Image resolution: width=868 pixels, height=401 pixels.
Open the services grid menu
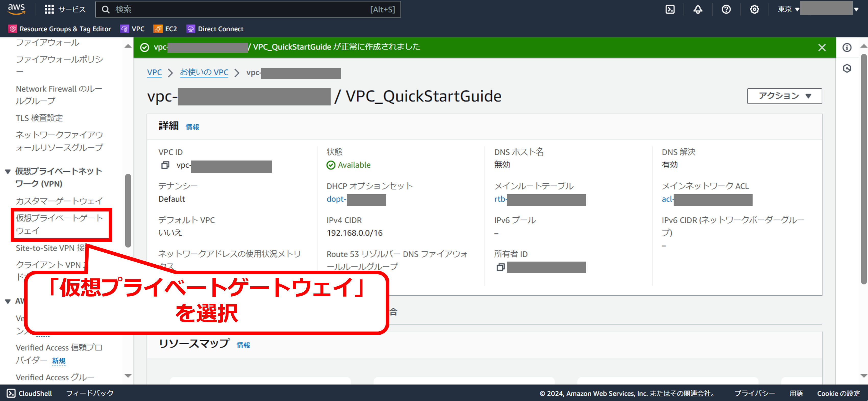(x=49, y=9)
